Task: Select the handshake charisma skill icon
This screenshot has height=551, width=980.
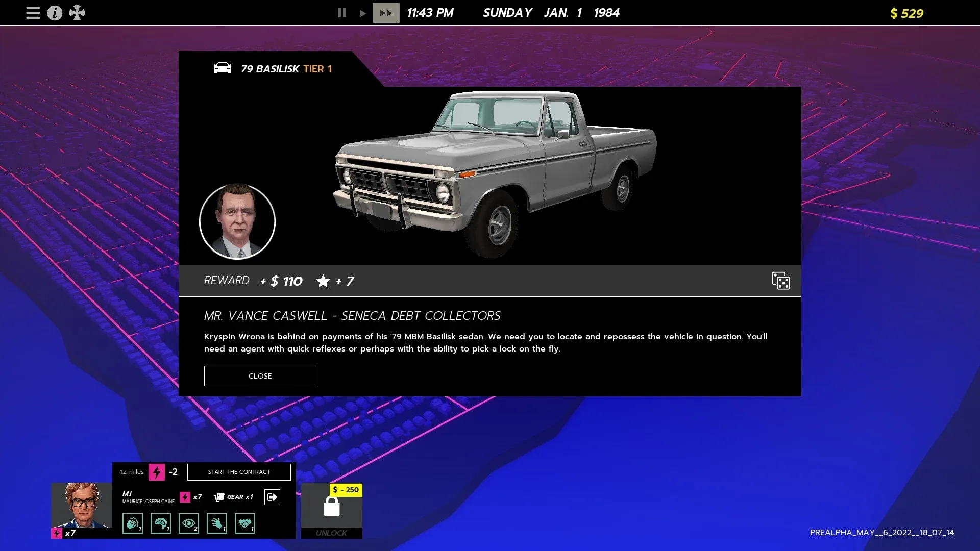Action: [245, 523]
